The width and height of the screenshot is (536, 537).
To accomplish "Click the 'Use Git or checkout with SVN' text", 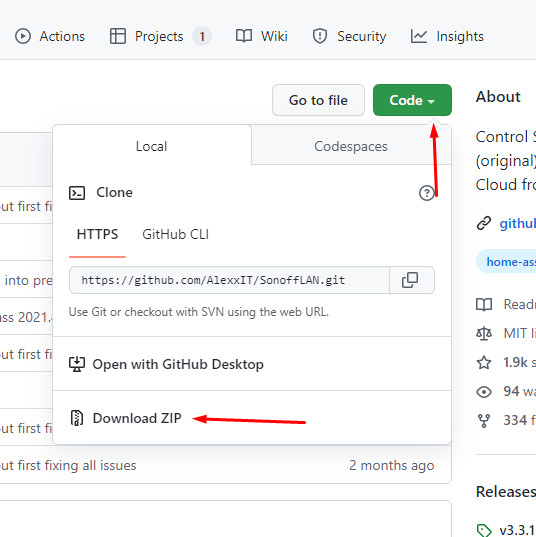I will pos(199,312).
